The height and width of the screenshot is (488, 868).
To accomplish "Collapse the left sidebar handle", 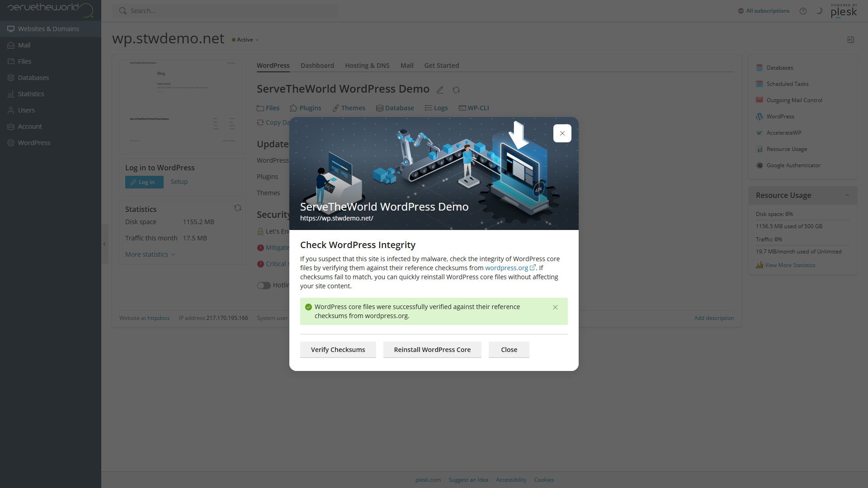I will tap(104, 244).
